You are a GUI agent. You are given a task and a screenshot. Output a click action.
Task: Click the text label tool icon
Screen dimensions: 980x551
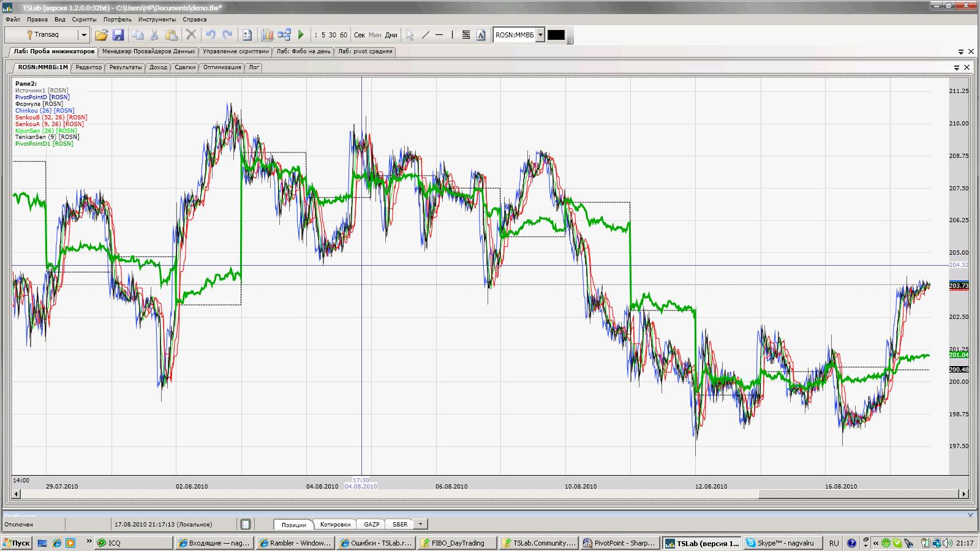tap(481, 35)
